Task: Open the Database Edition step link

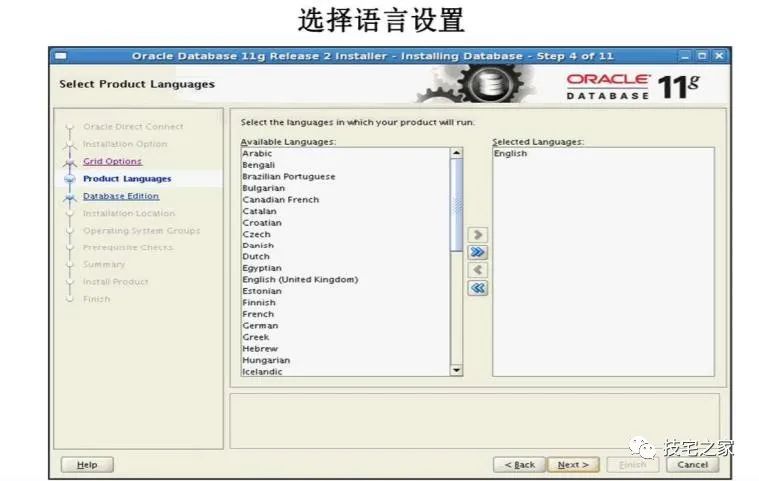Action: pos(121,196)
